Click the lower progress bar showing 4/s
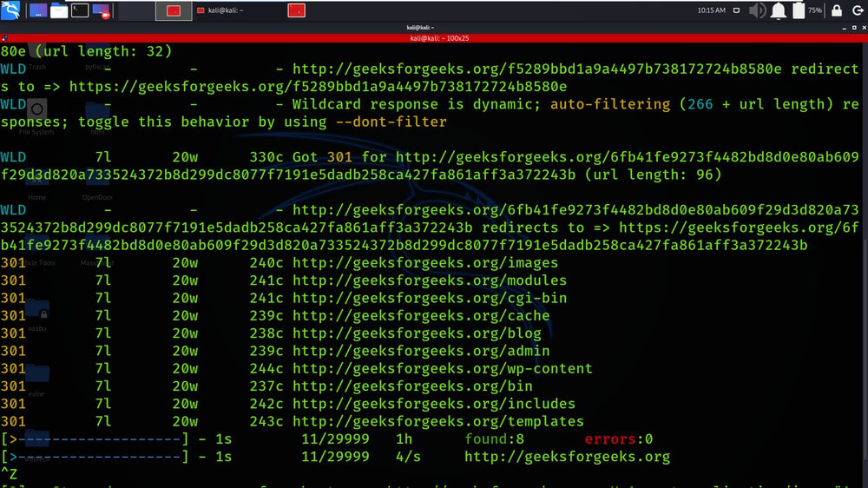Screen dimensions: 868x488 click(94, 458)
